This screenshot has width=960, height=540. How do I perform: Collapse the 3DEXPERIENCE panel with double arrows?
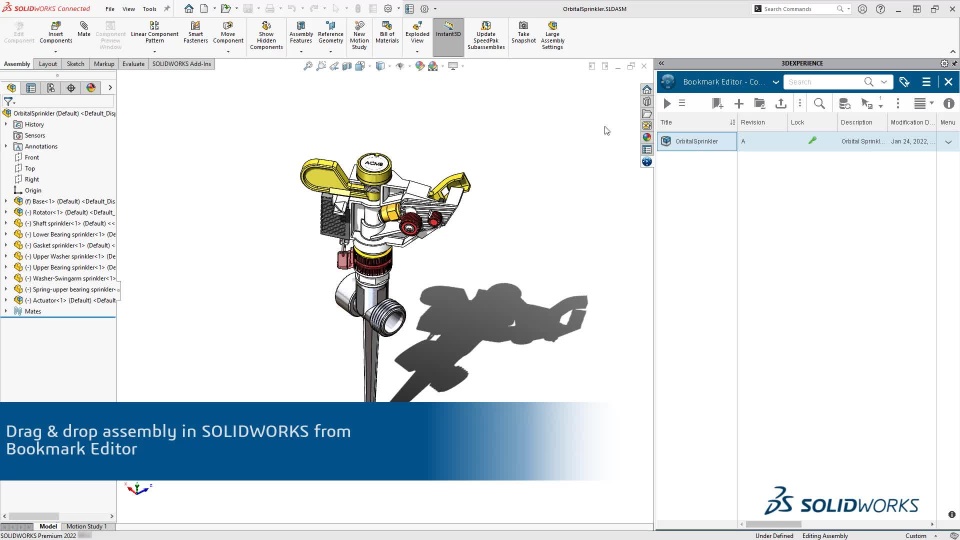[x=661, y=63]
